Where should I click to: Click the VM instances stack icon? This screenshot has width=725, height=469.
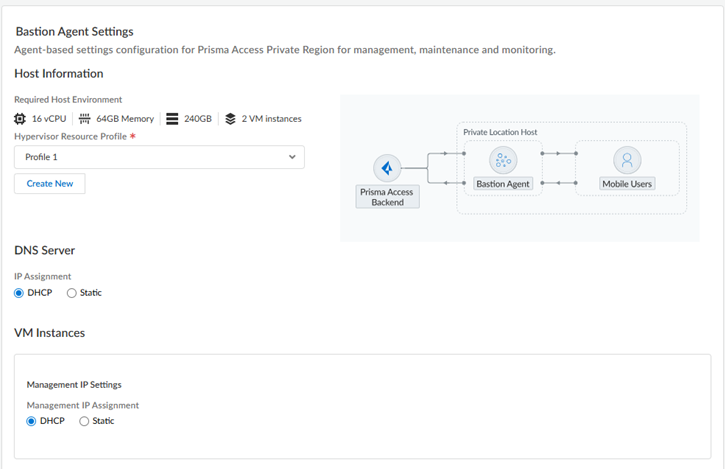pos(230,119)
